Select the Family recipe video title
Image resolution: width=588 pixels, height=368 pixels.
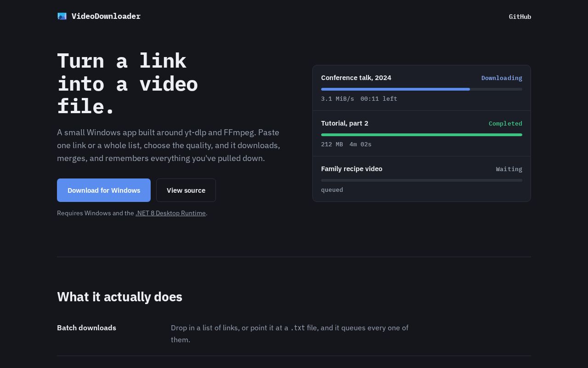tap(351, 169)
